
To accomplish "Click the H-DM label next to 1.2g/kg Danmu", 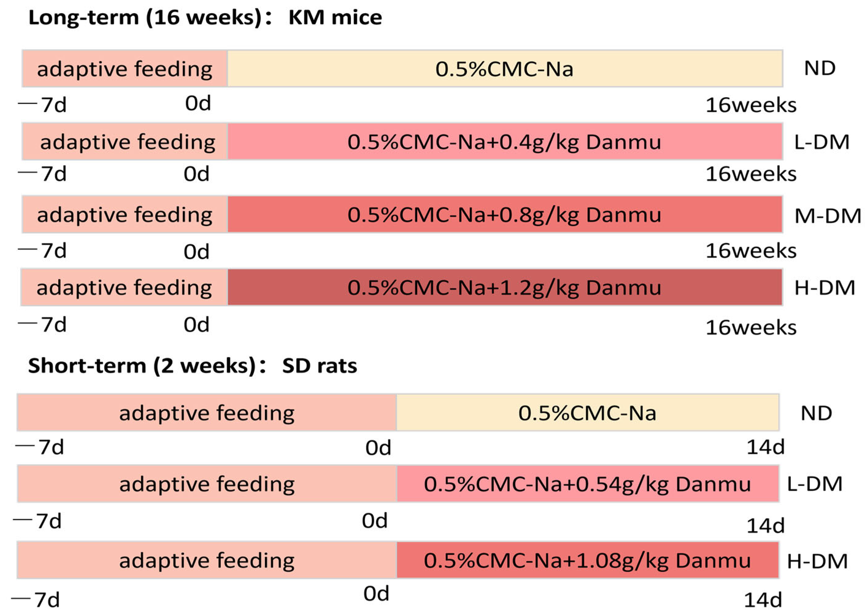I will [824, 288].
